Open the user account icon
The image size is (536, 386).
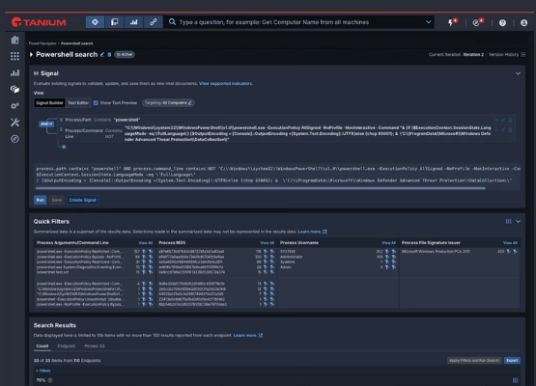[524, 23]
